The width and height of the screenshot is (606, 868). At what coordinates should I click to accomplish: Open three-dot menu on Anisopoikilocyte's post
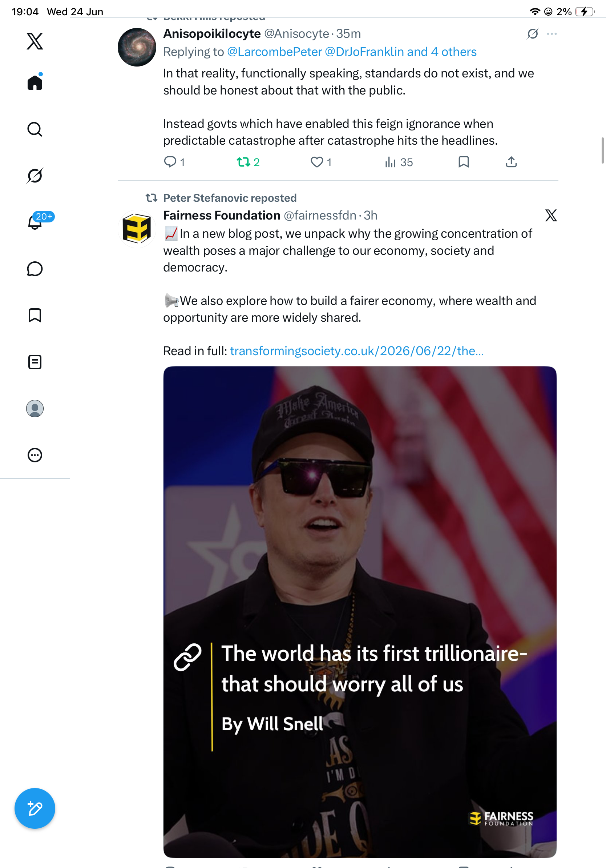click(x=552, y=34)
